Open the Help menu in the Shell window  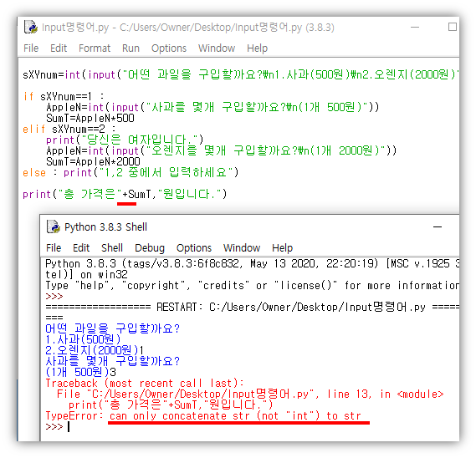pos(282,248)
